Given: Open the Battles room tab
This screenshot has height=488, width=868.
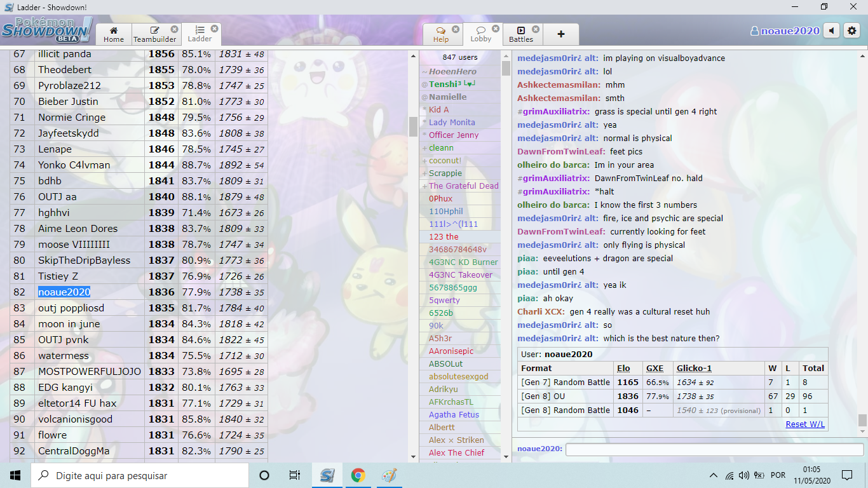Looking at the screenshot, I should 521,34.
